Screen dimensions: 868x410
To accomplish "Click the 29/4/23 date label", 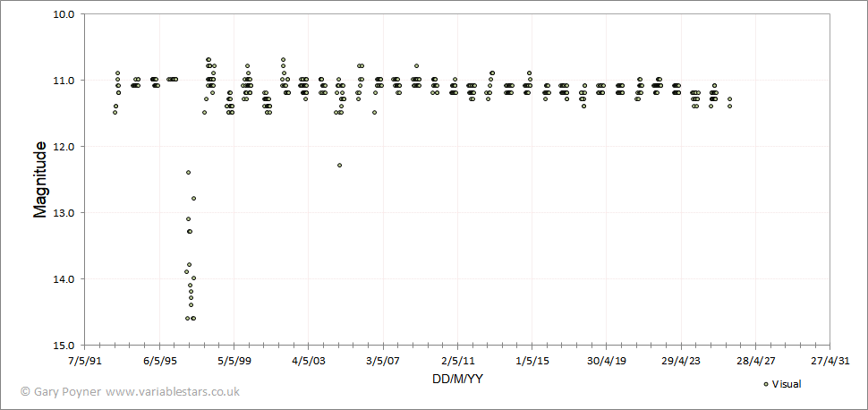I will [681, 362].
